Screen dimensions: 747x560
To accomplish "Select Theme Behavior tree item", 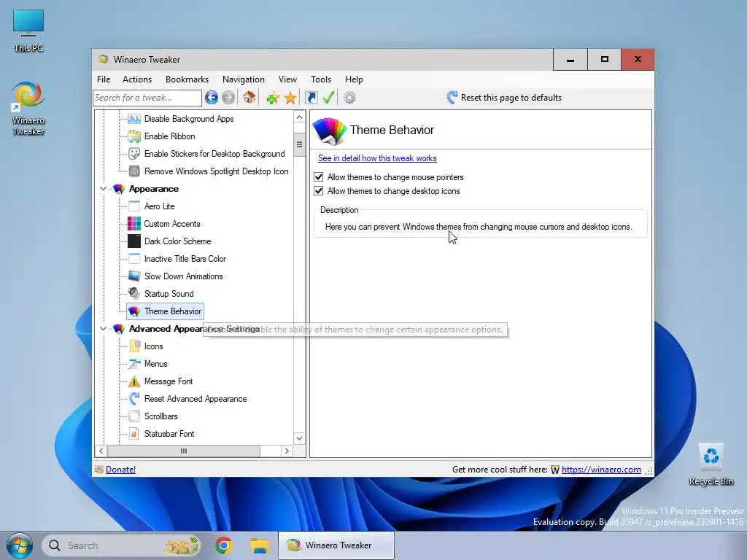I will click(166, 311).
